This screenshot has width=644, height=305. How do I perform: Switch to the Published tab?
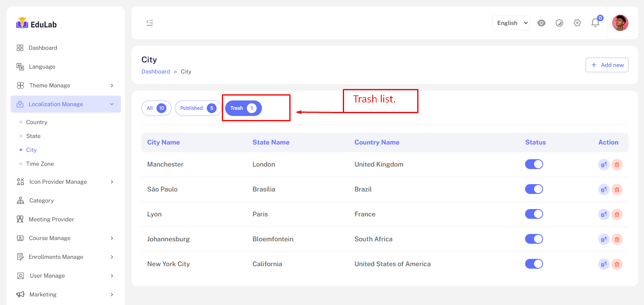[198, 108]
